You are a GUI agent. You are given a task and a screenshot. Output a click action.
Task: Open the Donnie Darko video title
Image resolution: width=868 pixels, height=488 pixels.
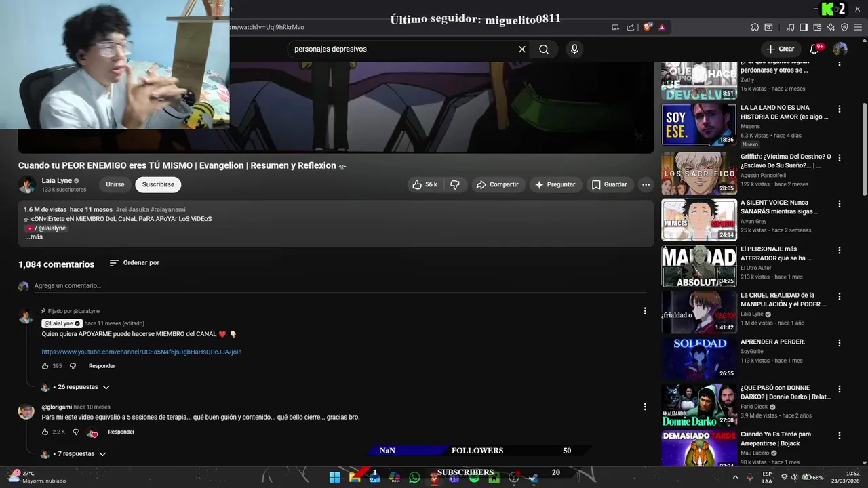tap(785, 392)
